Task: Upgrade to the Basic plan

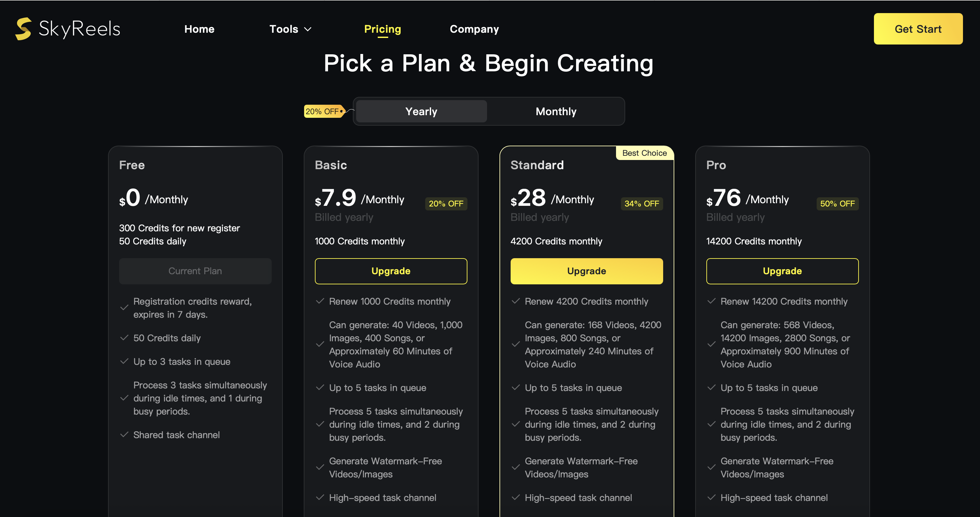Action: click(x=391, y=271)
